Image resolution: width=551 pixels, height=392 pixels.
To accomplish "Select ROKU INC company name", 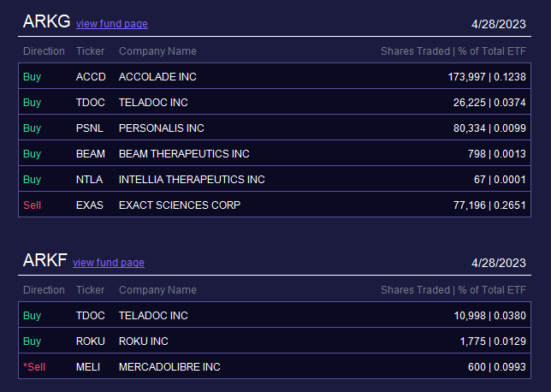I will tap(144, 341).
